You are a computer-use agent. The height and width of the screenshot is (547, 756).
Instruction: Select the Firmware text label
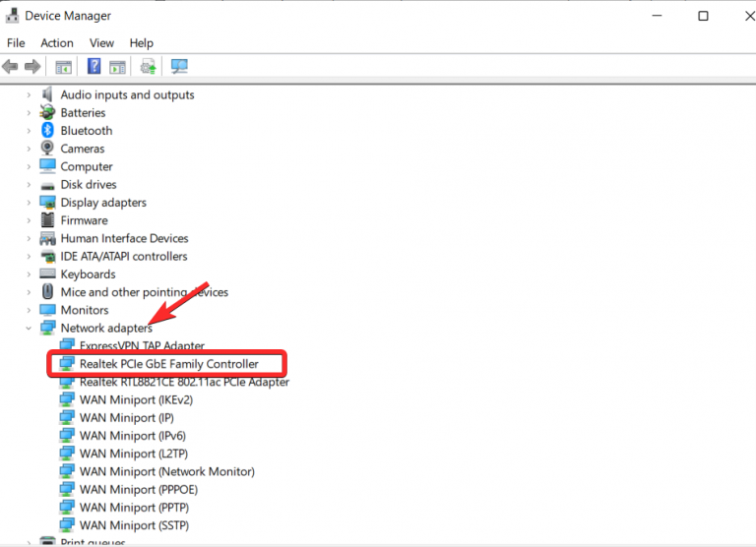(84, 220)
